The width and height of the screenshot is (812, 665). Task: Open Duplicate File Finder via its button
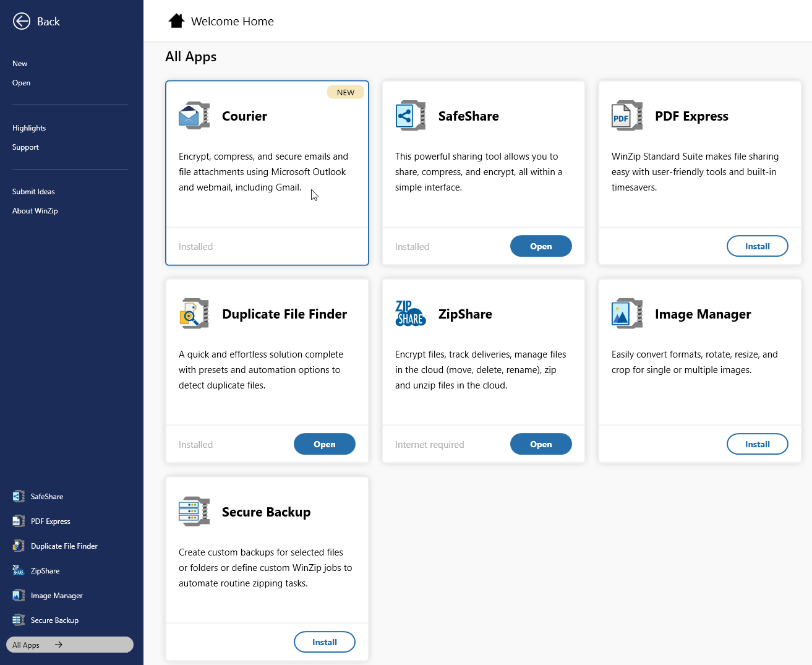tap(325, 444)
